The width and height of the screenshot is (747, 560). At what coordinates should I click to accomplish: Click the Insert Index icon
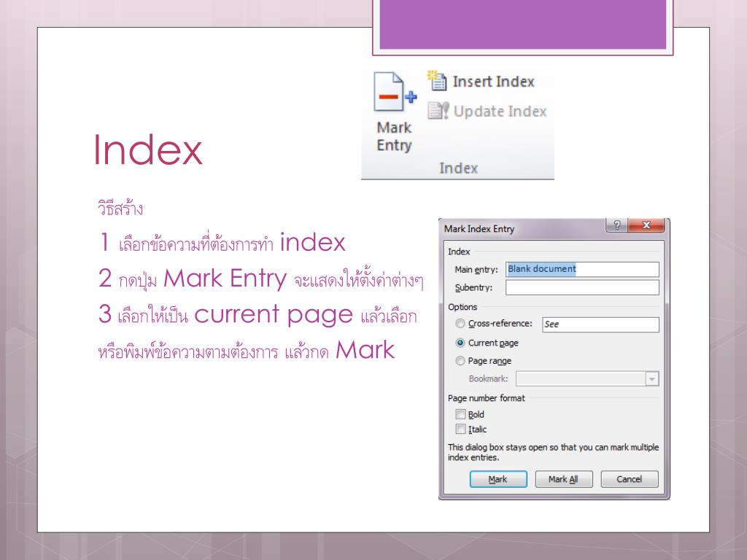(438, 81)
